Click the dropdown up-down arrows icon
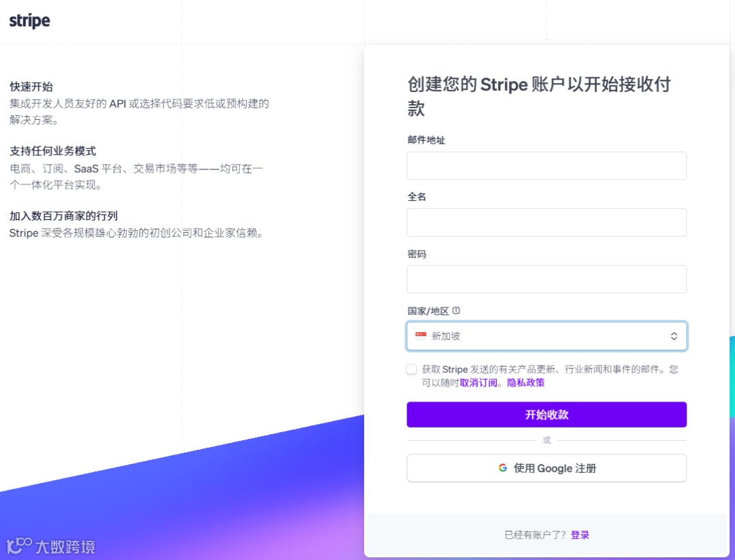735x560 pixels. [674, 336]
